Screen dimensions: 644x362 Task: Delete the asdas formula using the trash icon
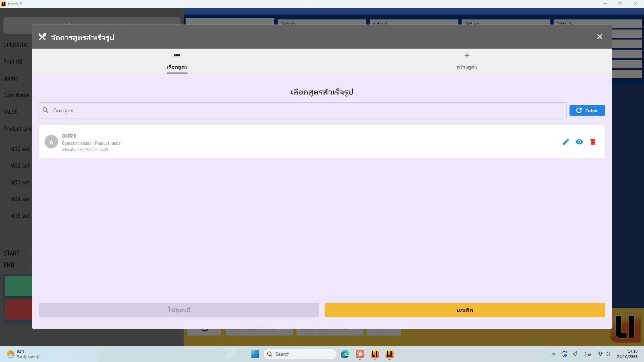[x=592, y=142]
